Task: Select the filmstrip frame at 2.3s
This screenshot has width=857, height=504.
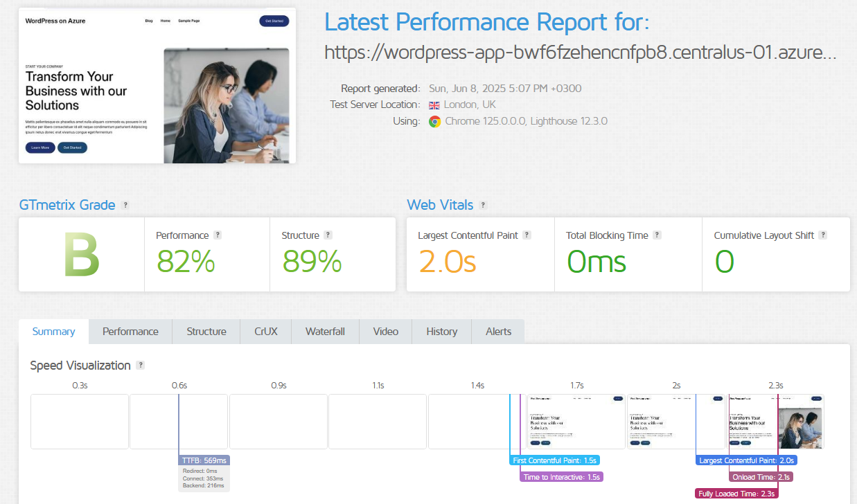Action: tap(775, 422)
